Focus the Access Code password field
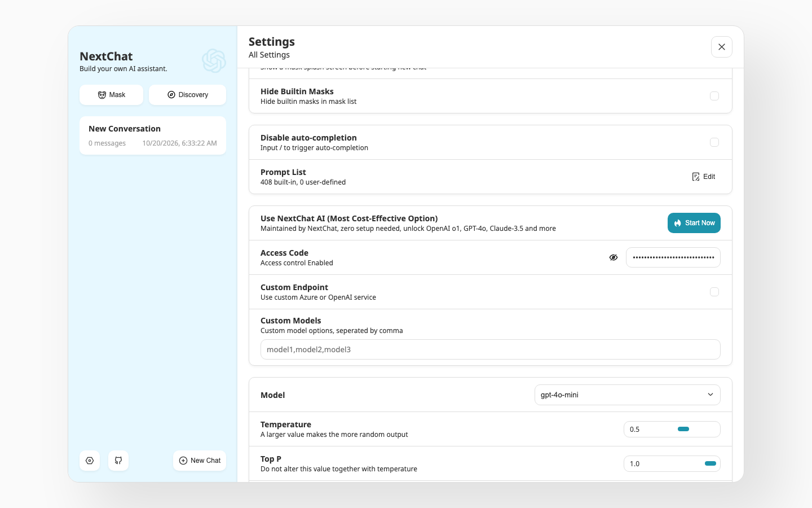This screenshot has width=812, height=508. click(673, 257)
